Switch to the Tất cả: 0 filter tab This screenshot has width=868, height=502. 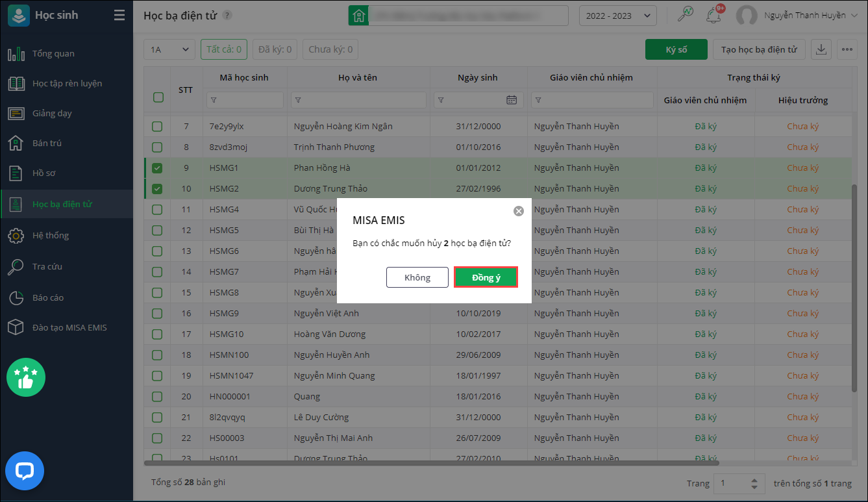pos(224,49)
